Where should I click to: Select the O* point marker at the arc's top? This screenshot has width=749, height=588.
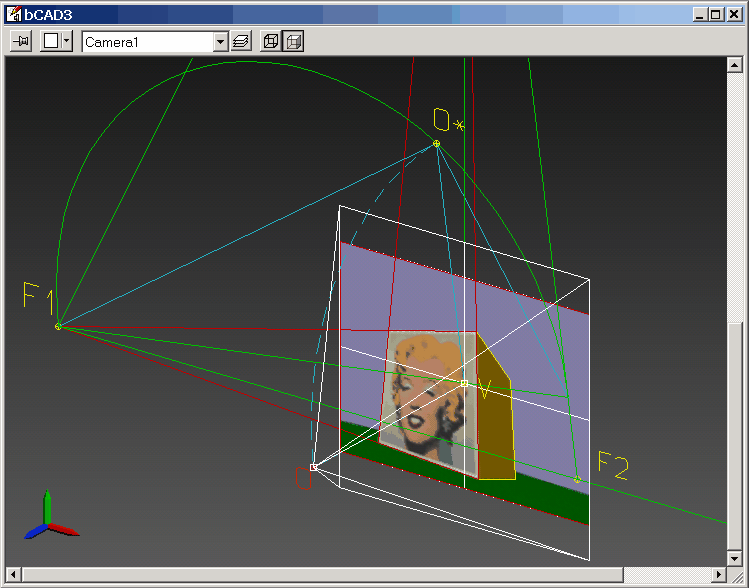click(x=436, y=143)
